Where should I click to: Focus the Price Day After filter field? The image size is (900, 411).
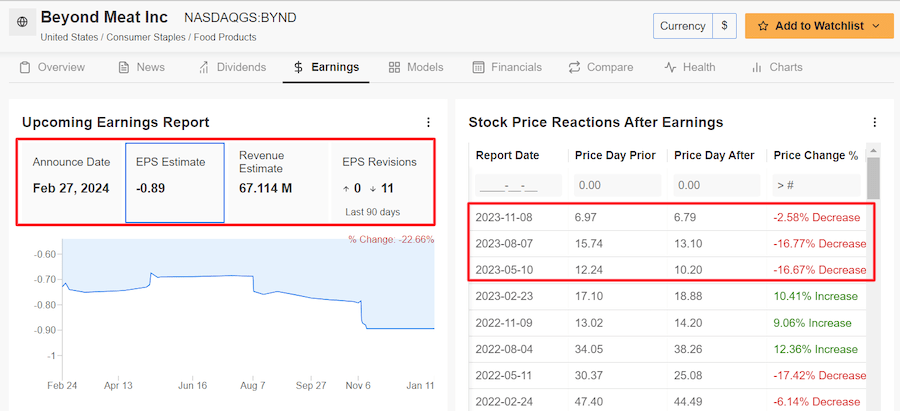716,185
